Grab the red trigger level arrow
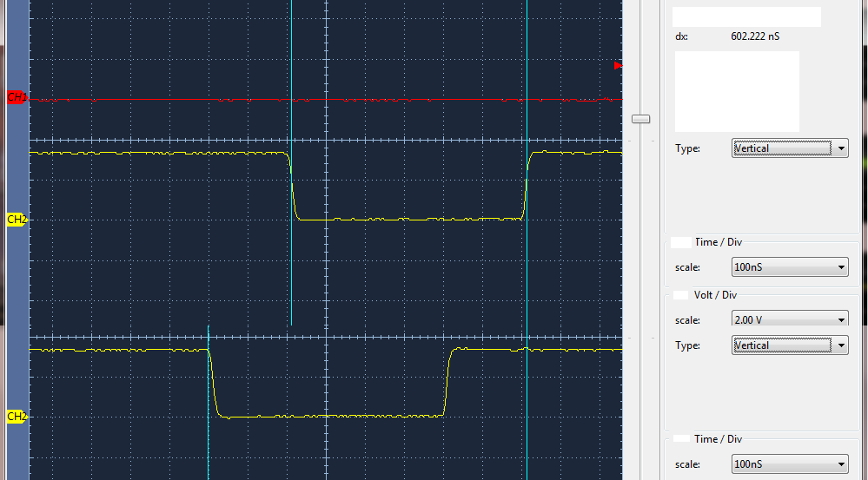Viewport: 868px width, 480px height. [x=619, y=66]
